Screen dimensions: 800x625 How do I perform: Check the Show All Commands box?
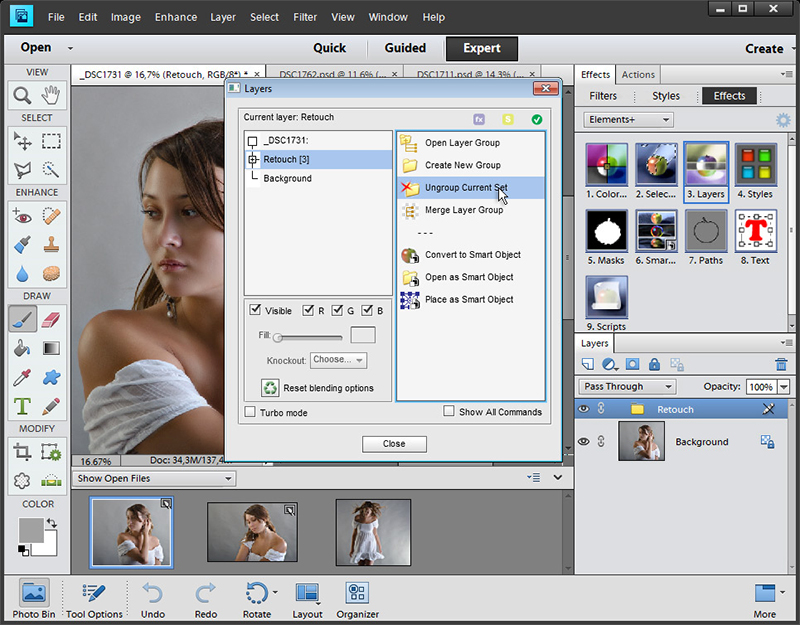coord(450,412)
